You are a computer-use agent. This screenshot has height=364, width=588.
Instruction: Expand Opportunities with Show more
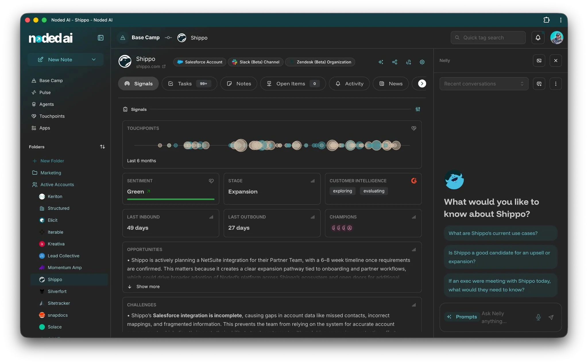[x=144, y=287]
